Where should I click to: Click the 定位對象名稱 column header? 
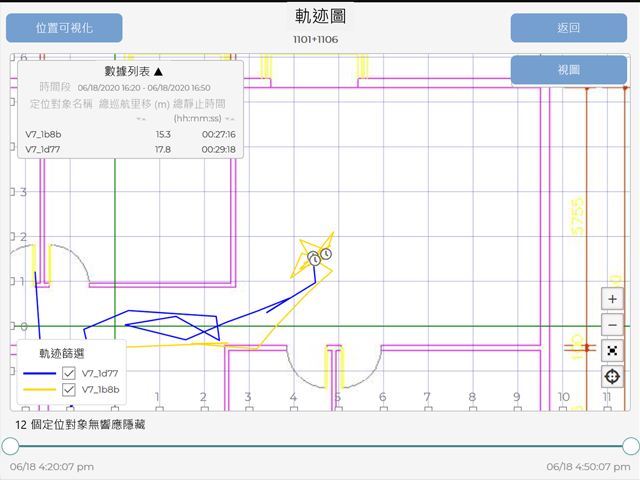tap(61, 104)
